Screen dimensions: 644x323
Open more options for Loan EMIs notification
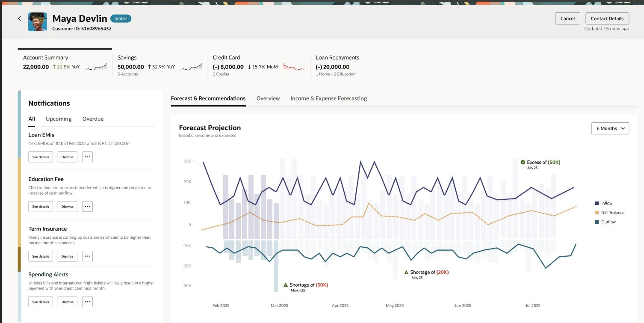[87, 157]
